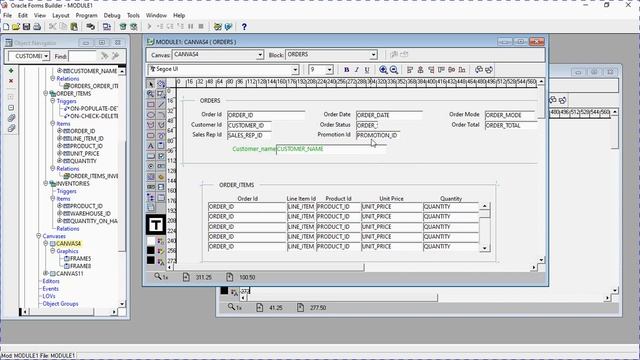
Task: Click the Underline U formatting icon
Action: point(367,70)
